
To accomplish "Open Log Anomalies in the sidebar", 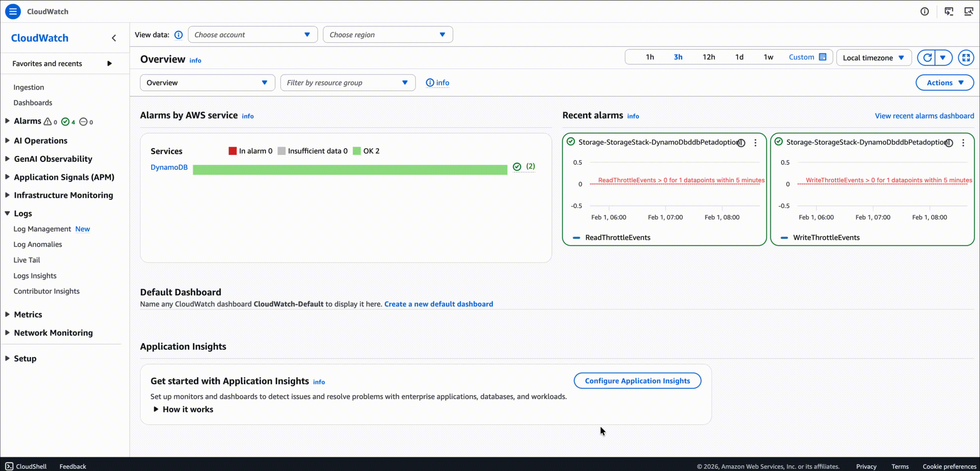I will (x=38, y=244).
